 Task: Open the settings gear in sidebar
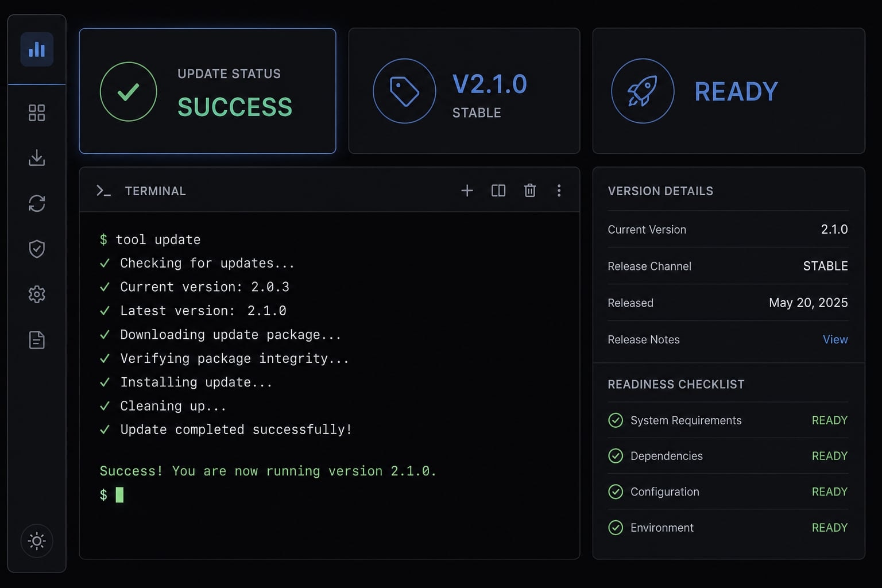pyautogui.click(x=37, y=294)
